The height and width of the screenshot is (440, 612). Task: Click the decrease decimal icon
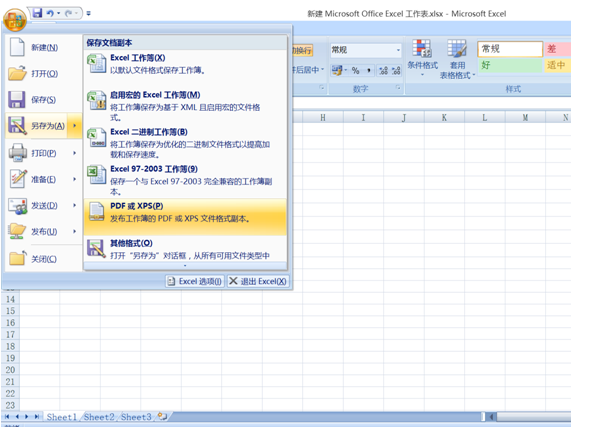[396, 71]
